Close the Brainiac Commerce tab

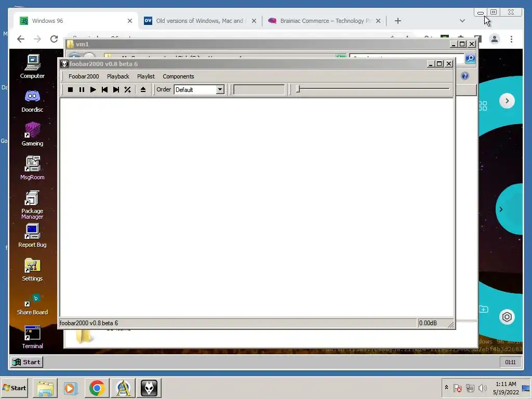378,21
